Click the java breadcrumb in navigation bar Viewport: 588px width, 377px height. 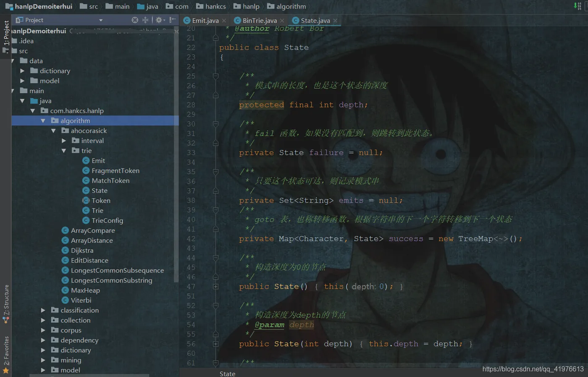[148, 6]
